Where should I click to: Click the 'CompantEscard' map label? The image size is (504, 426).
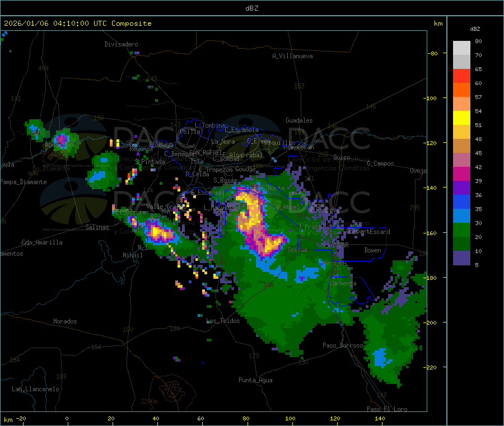368,232
